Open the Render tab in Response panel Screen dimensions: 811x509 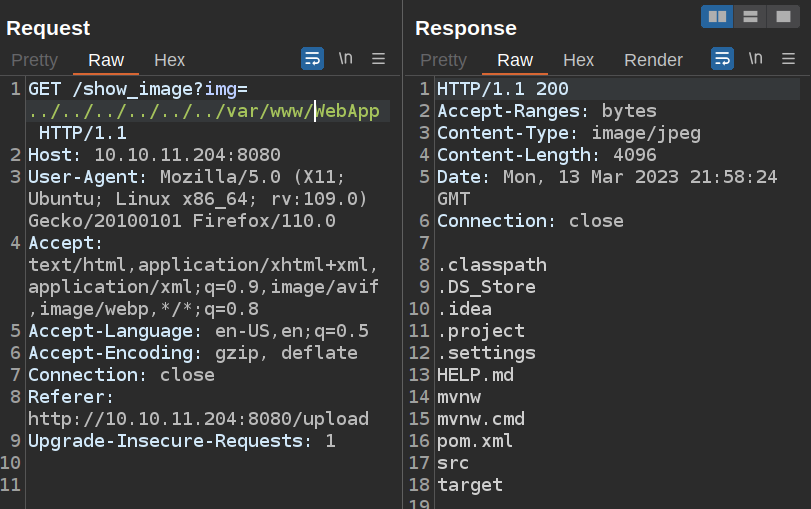point(653,60)
